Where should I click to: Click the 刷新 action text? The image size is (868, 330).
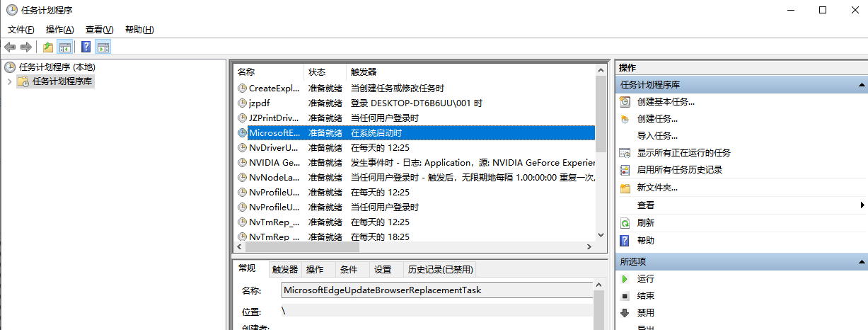[646, 222]
